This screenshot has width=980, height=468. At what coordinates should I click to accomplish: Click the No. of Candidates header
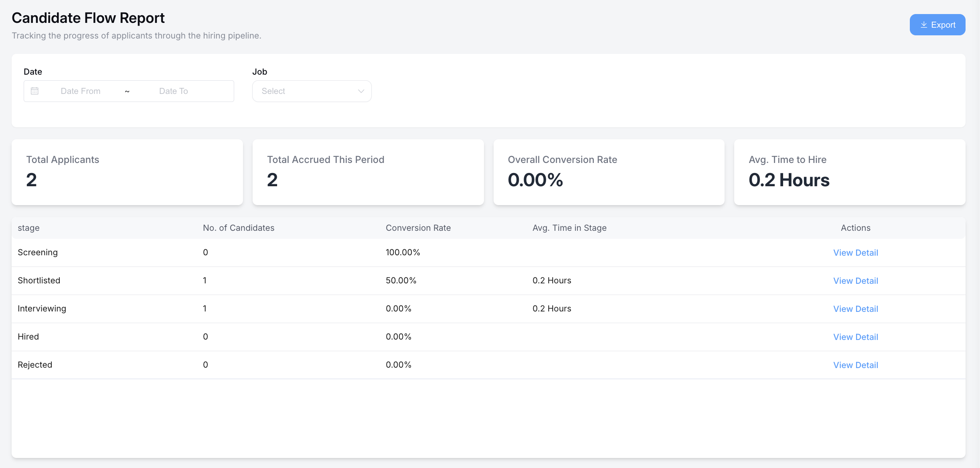(239, 228)
